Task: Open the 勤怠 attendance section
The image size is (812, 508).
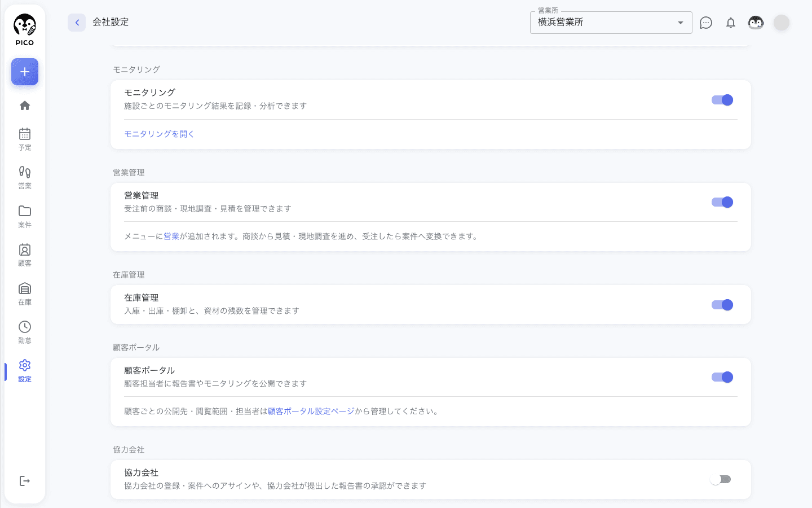Action: click(x=25, y=332)
